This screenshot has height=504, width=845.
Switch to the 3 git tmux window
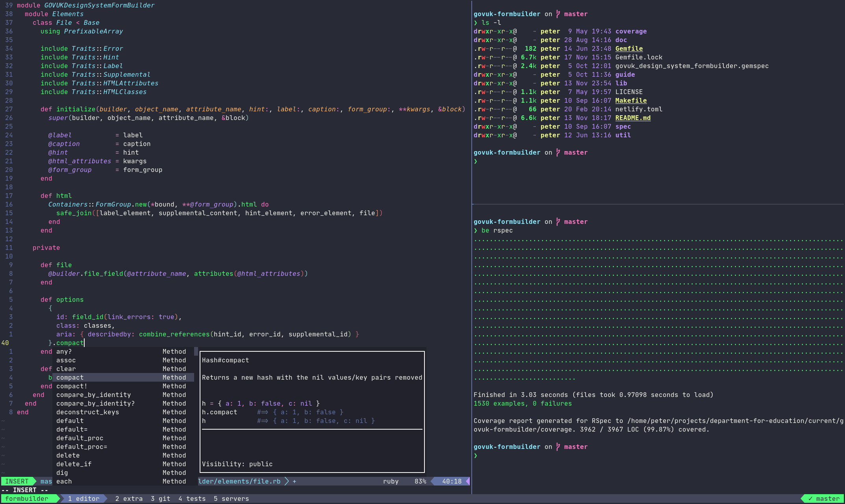pyautogui.click(x=160, y=498)
